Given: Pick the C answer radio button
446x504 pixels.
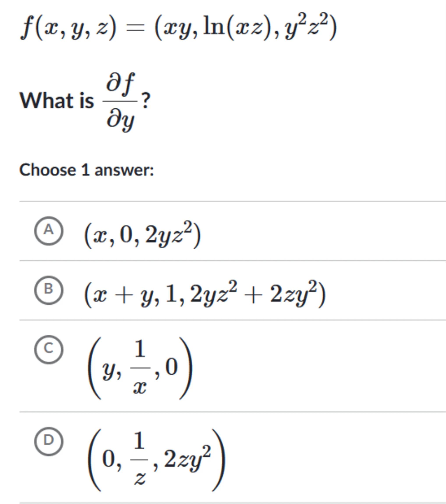Looking at the screenshot, I should pyautogui.click(x=49, y=349).
